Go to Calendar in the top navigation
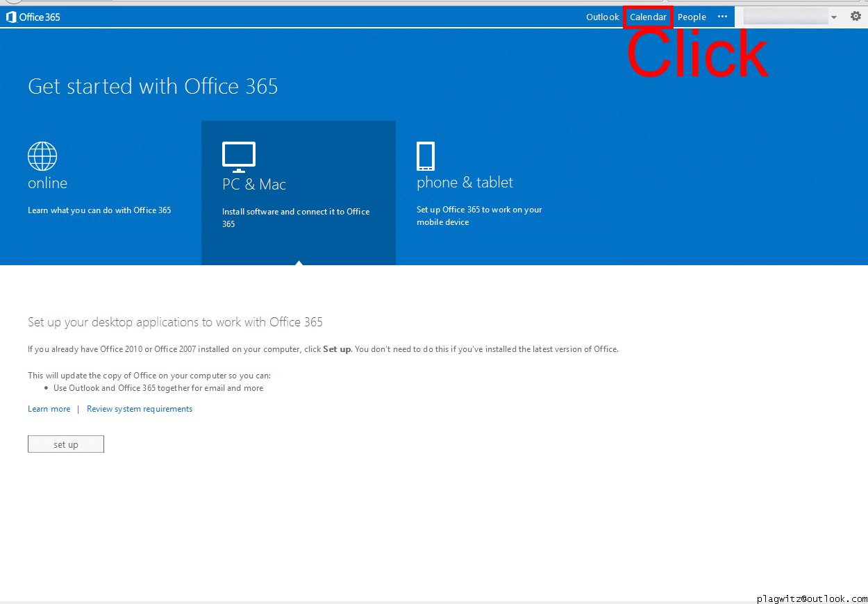Viewport: 868px width, 604px height. 648,17
